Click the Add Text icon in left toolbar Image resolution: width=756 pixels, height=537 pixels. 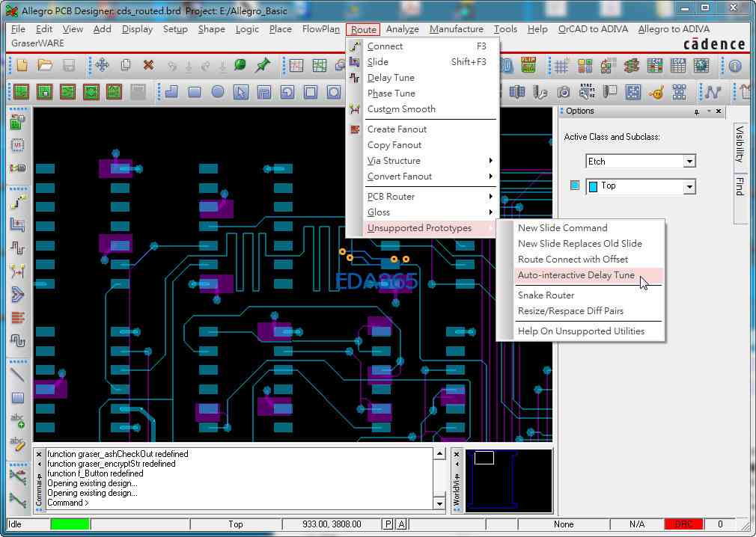click(17, 421)
